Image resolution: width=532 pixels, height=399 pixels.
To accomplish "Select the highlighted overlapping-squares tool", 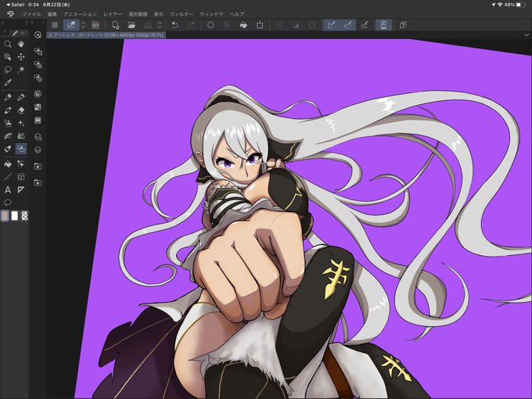I will [21, 149].
